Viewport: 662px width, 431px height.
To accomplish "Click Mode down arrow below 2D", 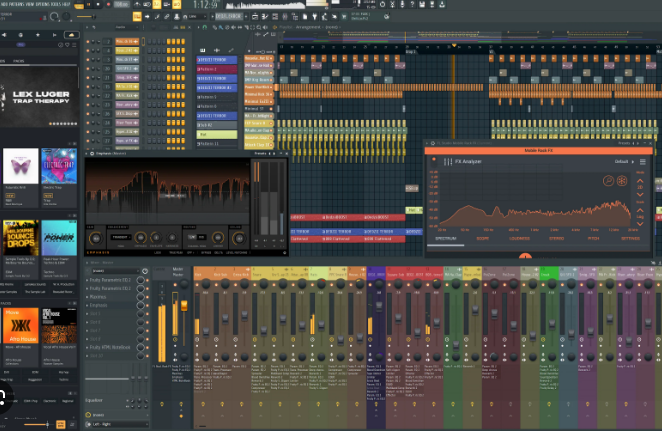I will tap(640, 195).
